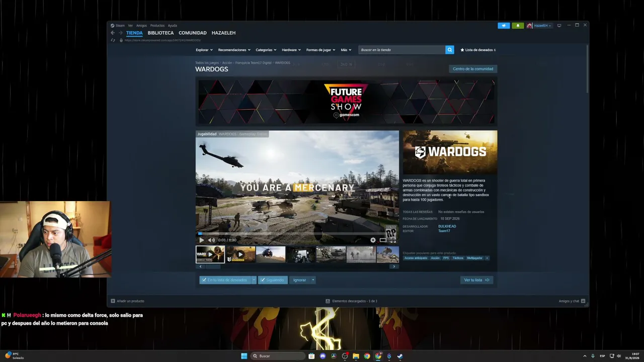Click the store page vertical scrollbar
This screenshot has height=362, width=644.
pos(587,68)
